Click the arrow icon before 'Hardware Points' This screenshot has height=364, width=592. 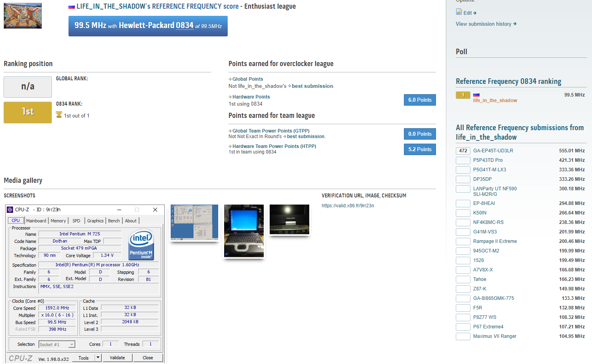point(230,97)
